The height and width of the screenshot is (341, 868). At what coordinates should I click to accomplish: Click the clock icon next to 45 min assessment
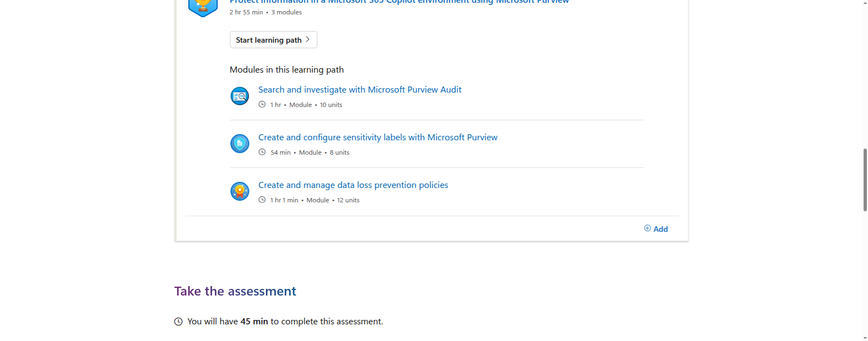[x=178, y=322]
